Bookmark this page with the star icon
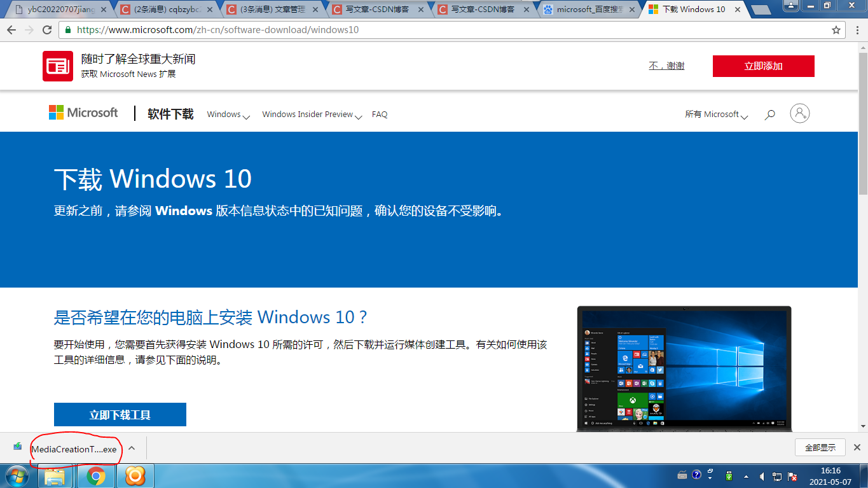This screenshot has height=488, width=868. tap(836, 30)
